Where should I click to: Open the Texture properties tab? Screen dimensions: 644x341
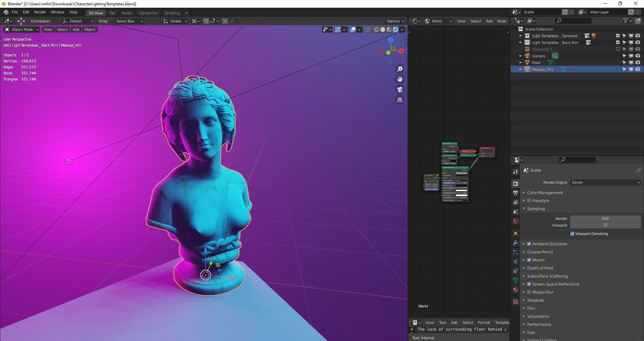coord(516,302)
